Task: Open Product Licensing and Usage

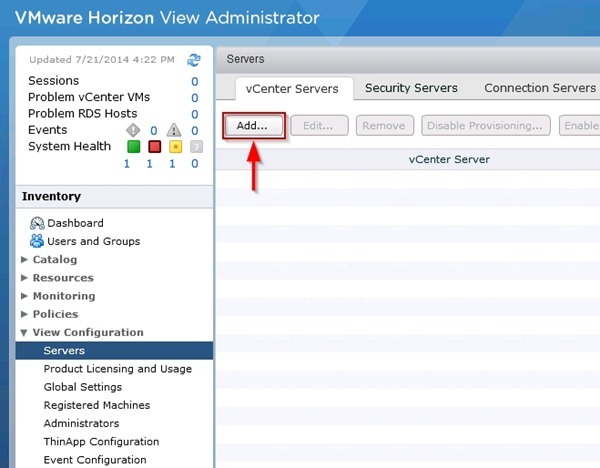Action: (117, 369)
